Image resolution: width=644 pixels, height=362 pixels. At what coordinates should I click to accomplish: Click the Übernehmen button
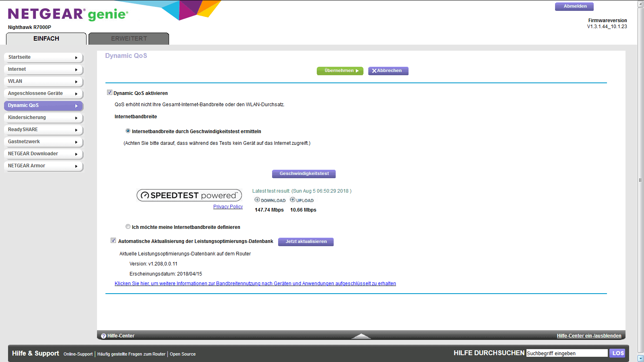[340, 71]
